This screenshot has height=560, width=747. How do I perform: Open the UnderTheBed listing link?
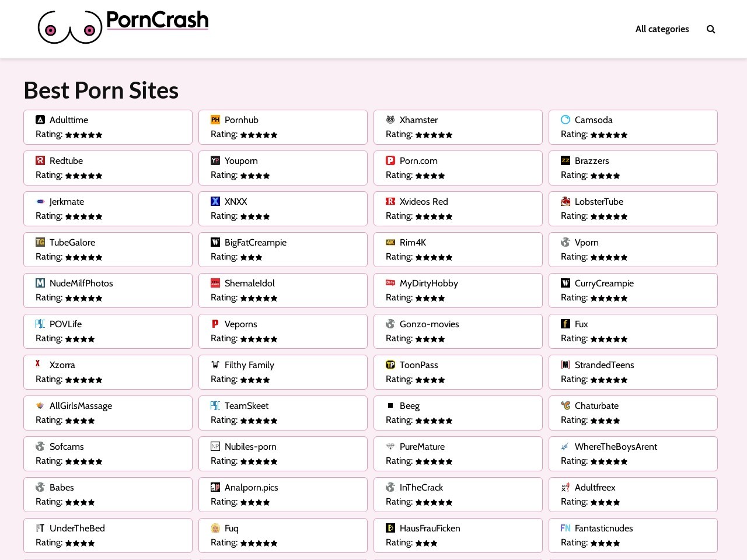pos(77,528)
